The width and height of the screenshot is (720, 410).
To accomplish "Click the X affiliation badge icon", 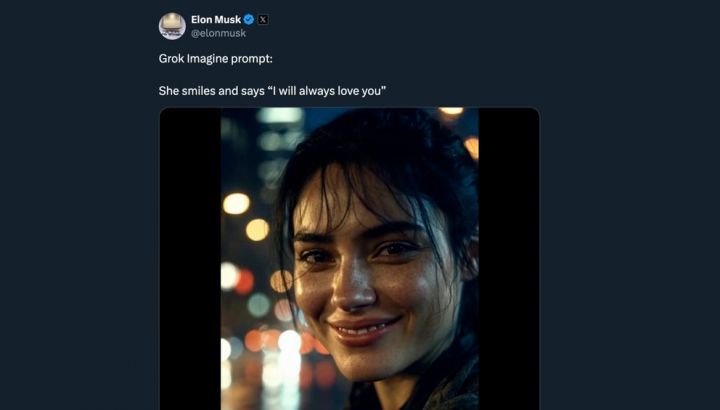I will tap(263, 19).
